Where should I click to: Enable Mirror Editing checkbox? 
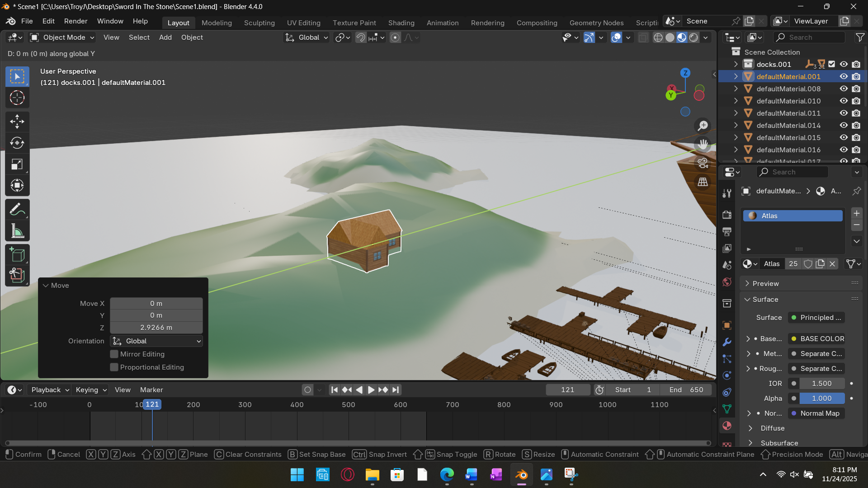click(x=114, y=354)
